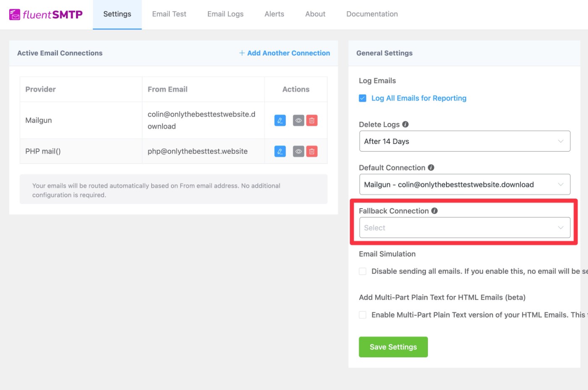Edit the PHP mail() connection

pyautogui.click(x=280, y=151)
